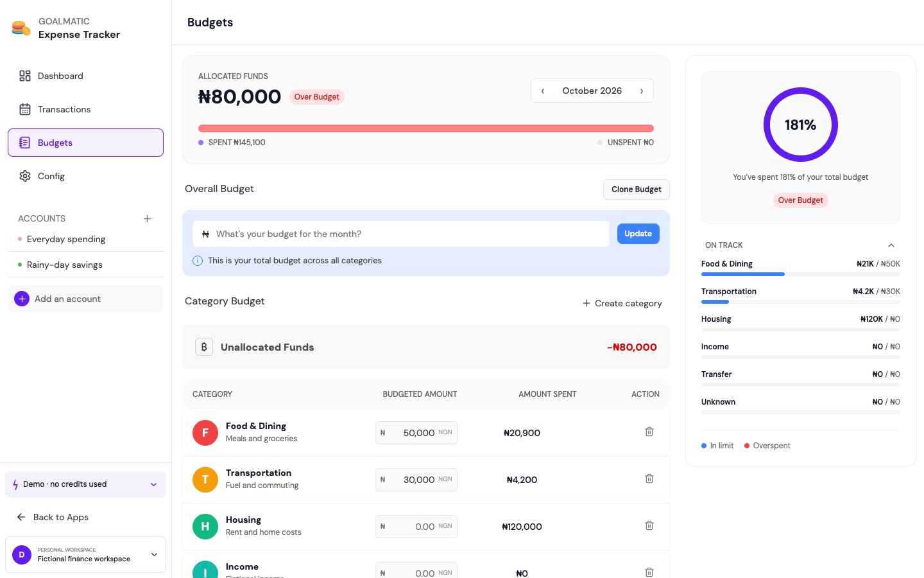The width and height of the screenshot is (924, 578).
Task: Select the Budgets sidebar item
Action: click(85, 143)
